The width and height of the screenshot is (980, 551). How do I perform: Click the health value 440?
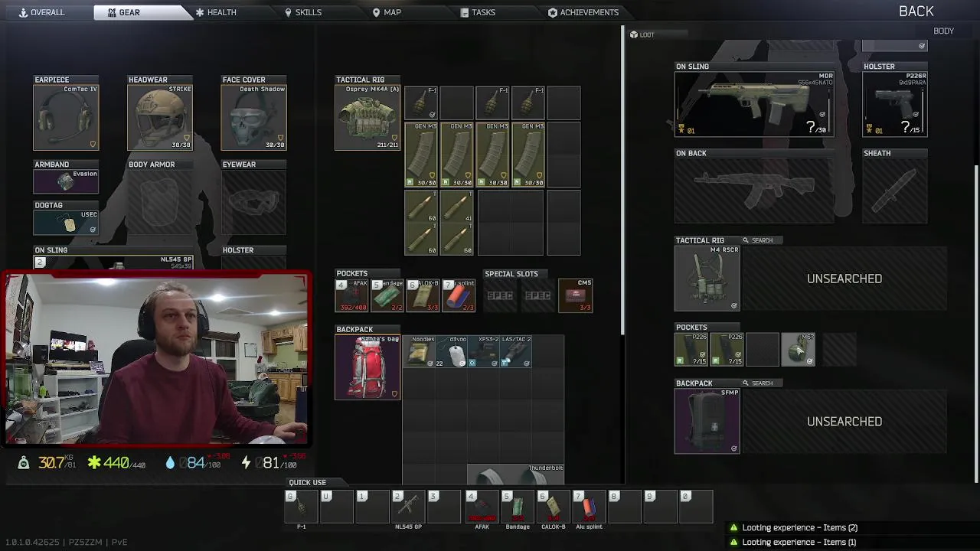(x=116, y=463)
